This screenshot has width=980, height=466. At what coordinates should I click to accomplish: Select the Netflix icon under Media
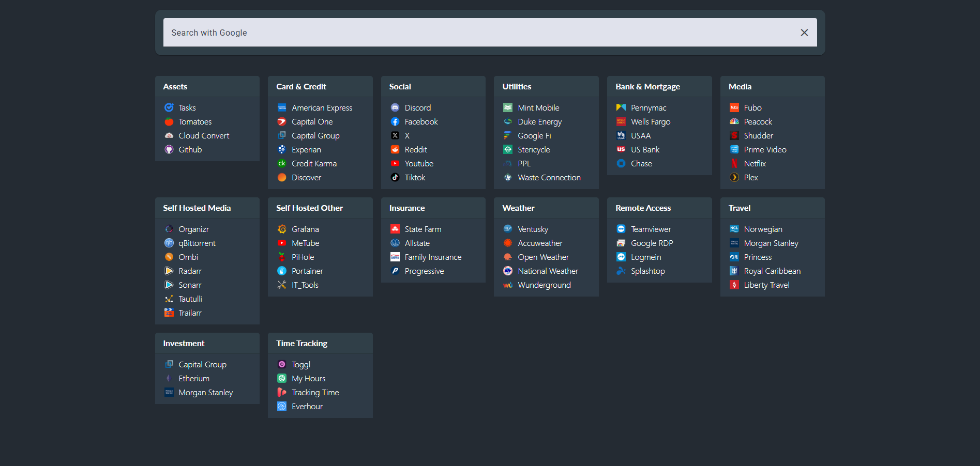pyautogui.click(x=734, y=163)
